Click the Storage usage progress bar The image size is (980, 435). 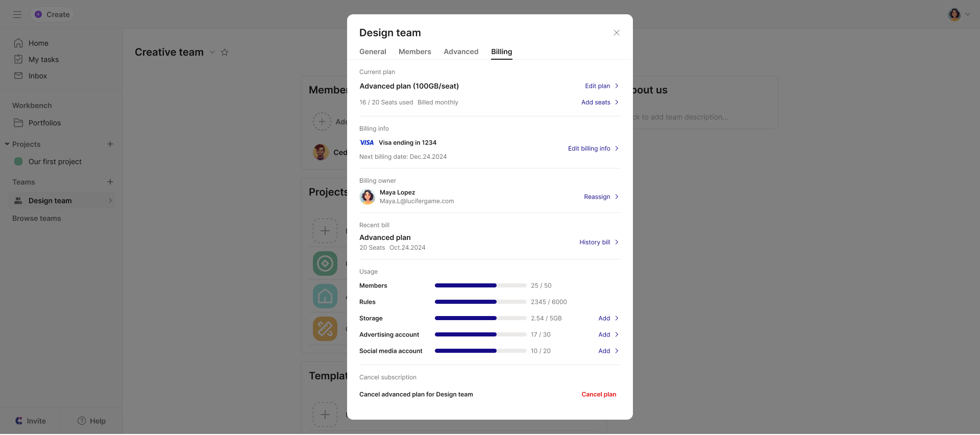tap(480, 318)
